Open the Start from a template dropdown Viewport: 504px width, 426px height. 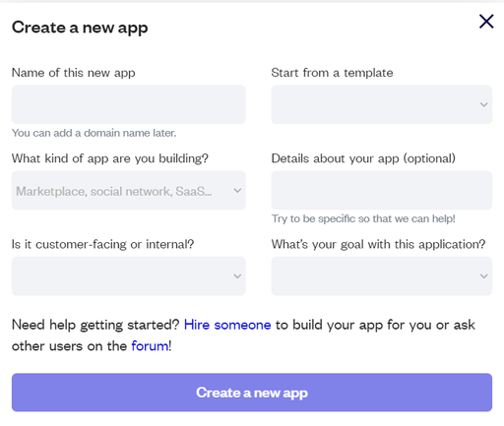pos(382,104)
